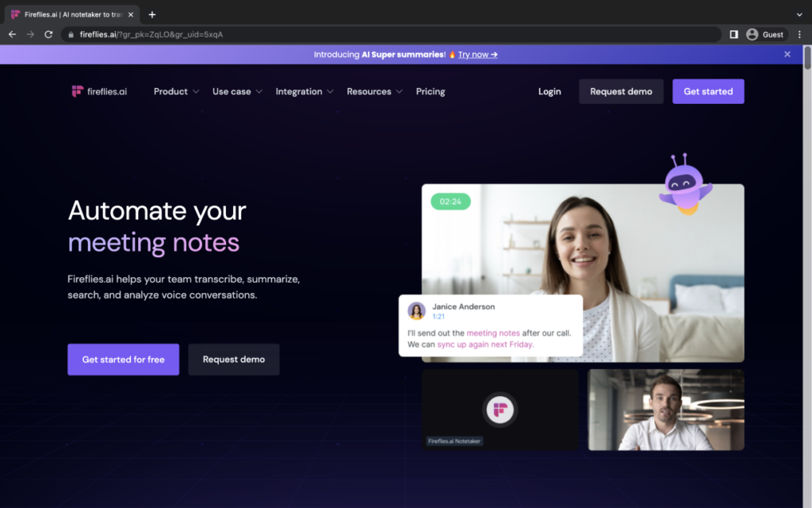This screenshot has height=508, width=812.
Task: Click Request demo in the hero section
Action: click(x=234, y=360)
